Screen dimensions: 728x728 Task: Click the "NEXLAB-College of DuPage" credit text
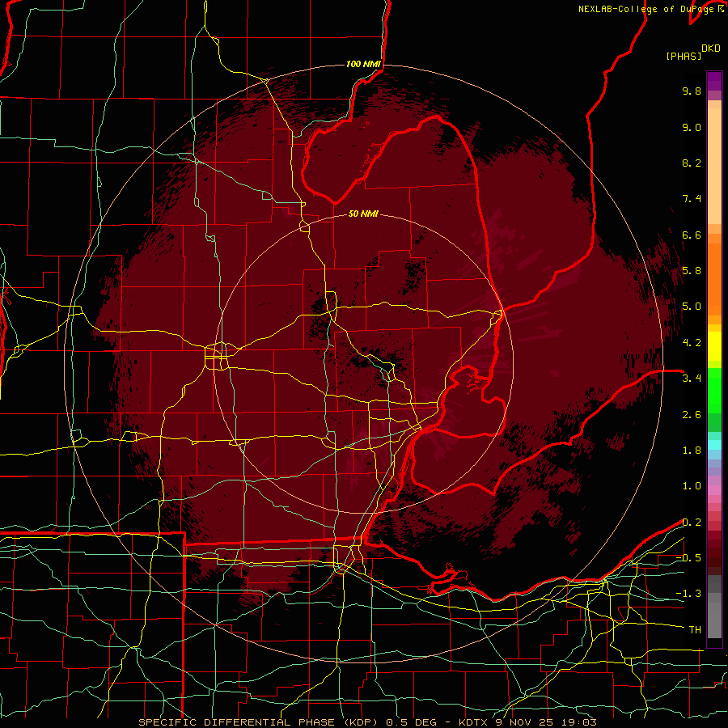647,9
